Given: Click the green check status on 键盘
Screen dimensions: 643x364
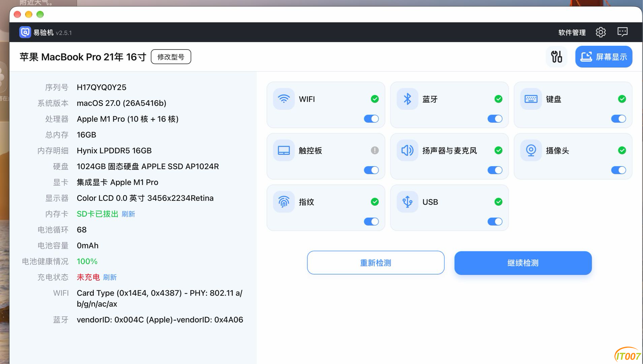Looking at the screenshot, I should 622,99.
